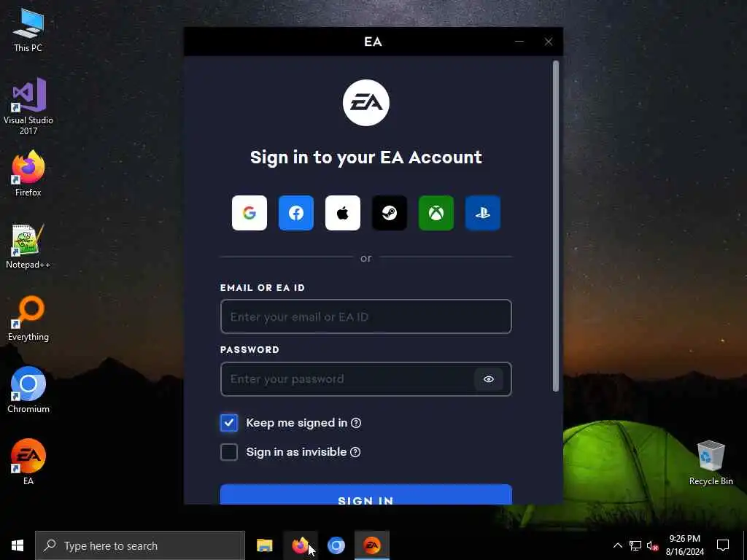Use the Xbox sign-in icon

coord(436,213)
